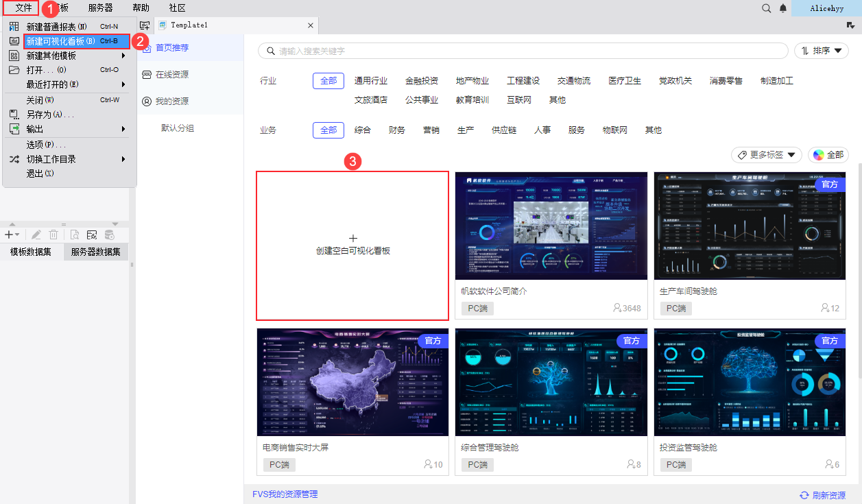Image resolution: width=862 pixels, height=504 pixels.
Task: Open 投资监管驾驶舱 template thumbnail
Action: tap(750, 382)
